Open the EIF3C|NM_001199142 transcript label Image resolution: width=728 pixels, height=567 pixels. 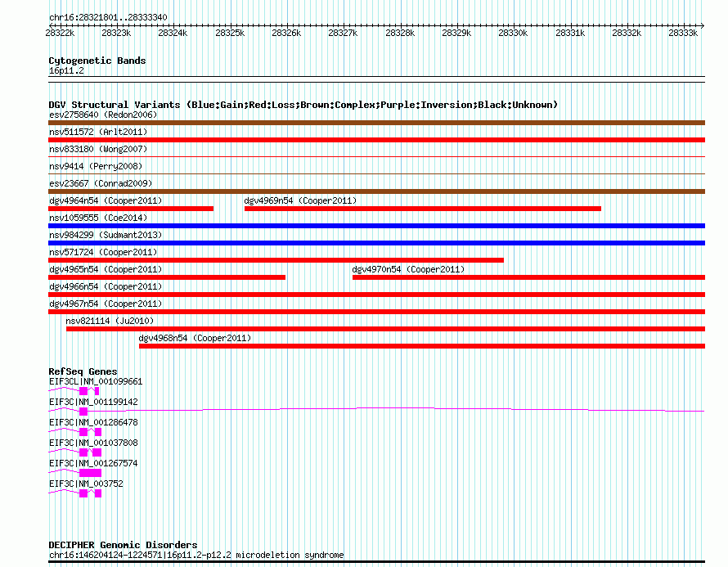coord(93,403)
